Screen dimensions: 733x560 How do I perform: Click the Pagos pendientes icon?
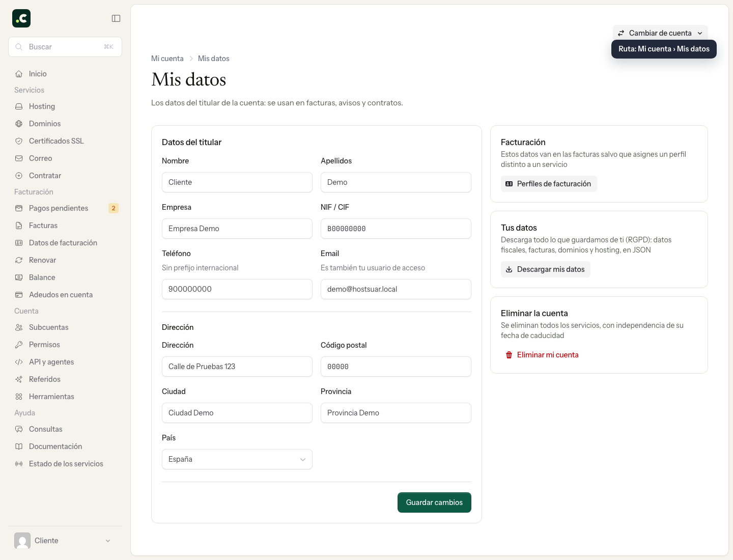19,208
